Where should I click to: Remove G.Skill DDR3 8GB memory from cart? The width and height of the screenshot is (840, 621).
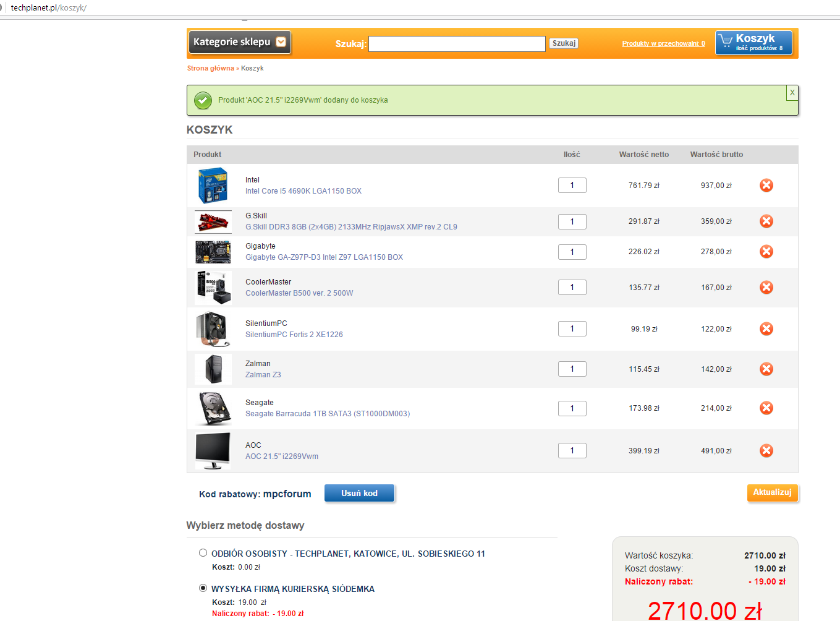point(766,221)
